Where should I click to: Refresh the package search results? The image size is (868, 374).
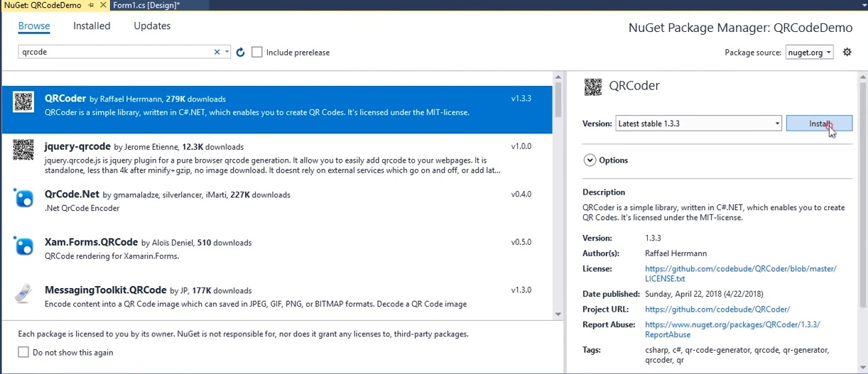point(240,53)
